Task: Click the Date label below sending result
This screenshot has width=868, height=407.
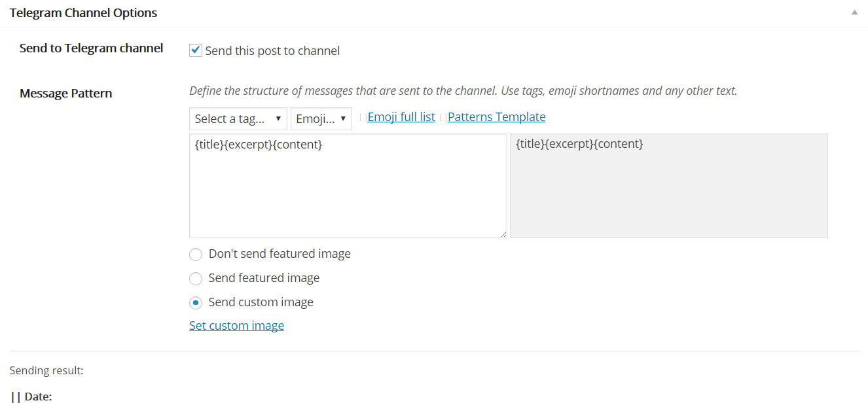Action: pos(38,397)
